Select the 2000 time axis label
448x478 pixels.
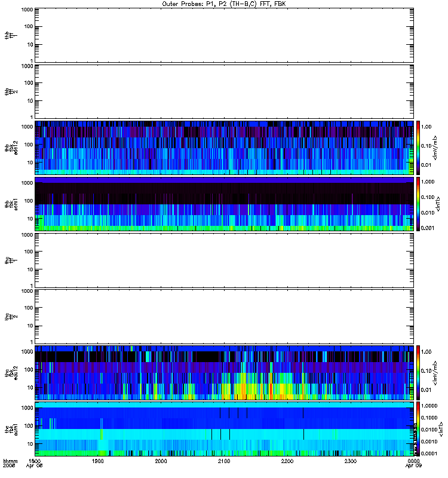tap(161, 461)
